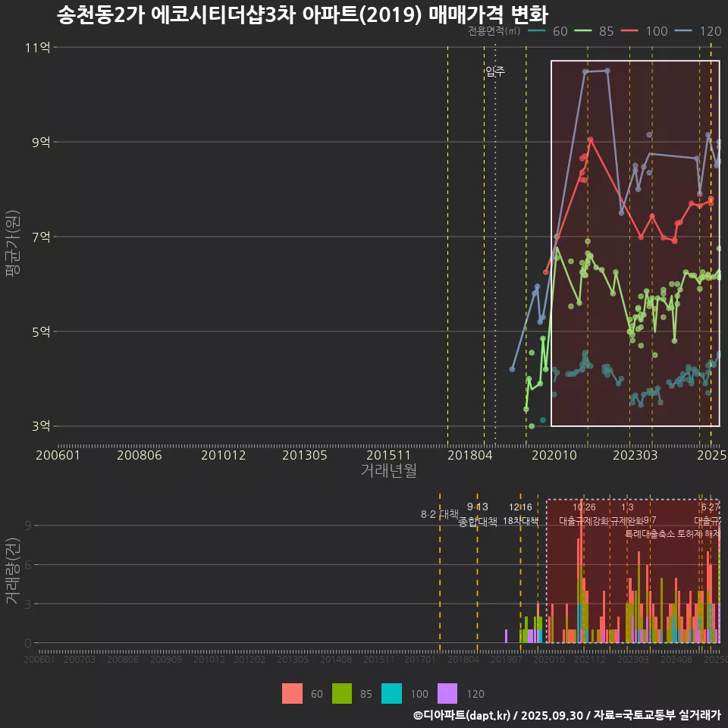The height and width of the screenshot is (728, 728).
Task: Click the green 85 swatch in bottom legend
Action: (x=343, y=693)
